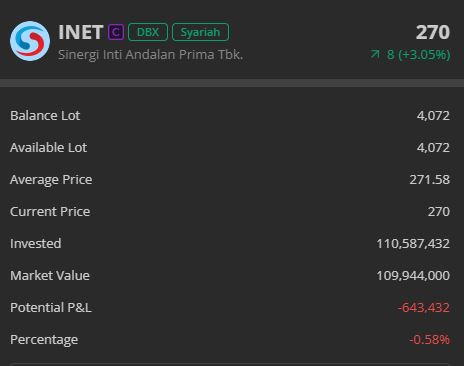Viewport: 464px width, 366px height.
Task: Select the Syariah tag badge
Action: [x=200, y=32]
